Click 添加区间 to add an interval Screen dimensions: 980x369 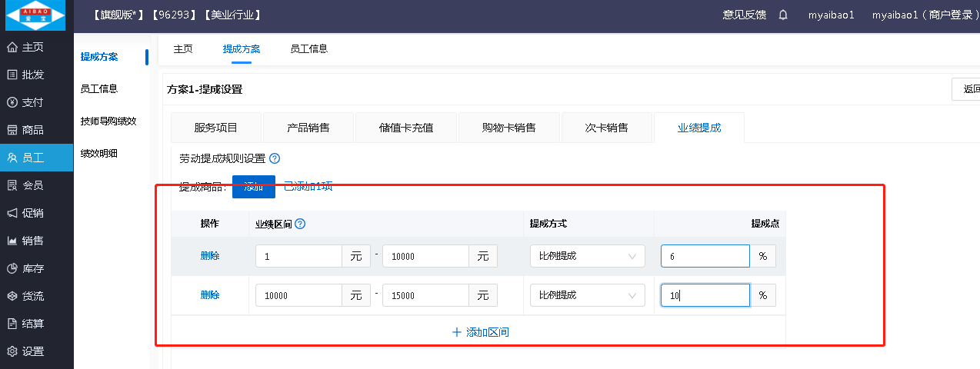480,332
